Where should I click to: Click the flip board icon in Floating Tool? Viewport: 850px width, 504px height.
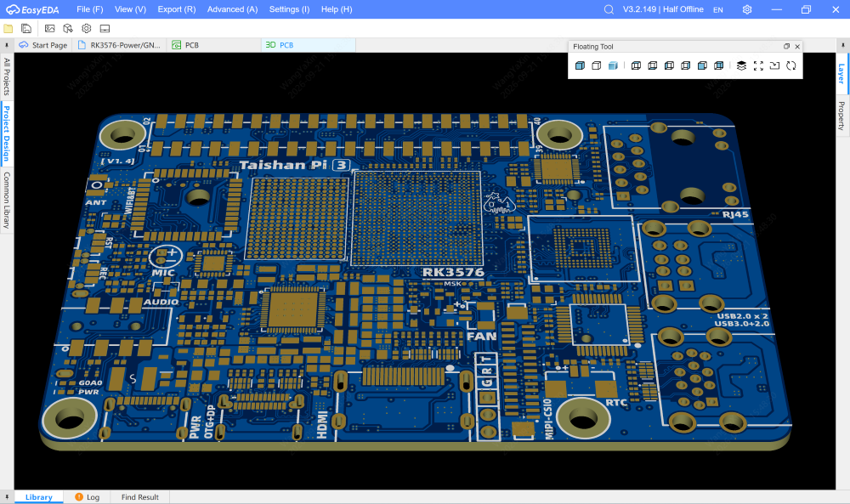(774, 65)
